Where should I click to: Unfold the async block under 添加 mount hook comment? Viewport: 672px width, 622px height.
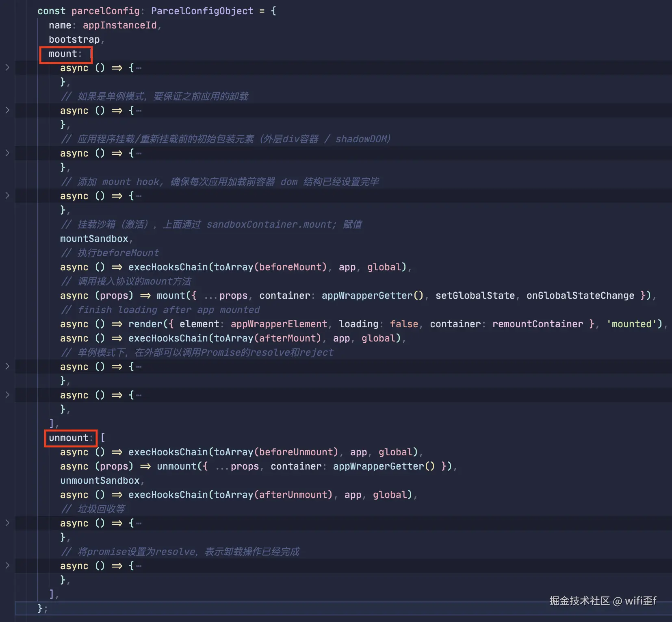click(x=7, y=196)
